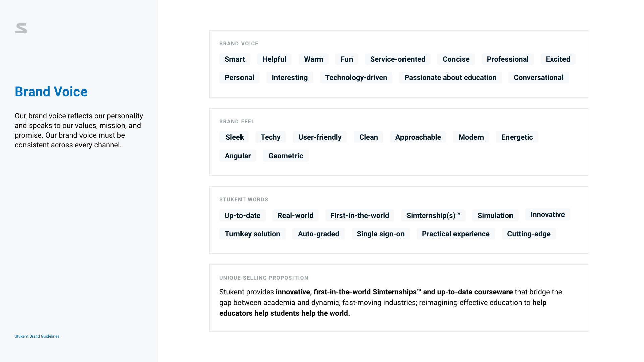
Task: Choose the Single sign-on tag
Action: coord(380,234)
